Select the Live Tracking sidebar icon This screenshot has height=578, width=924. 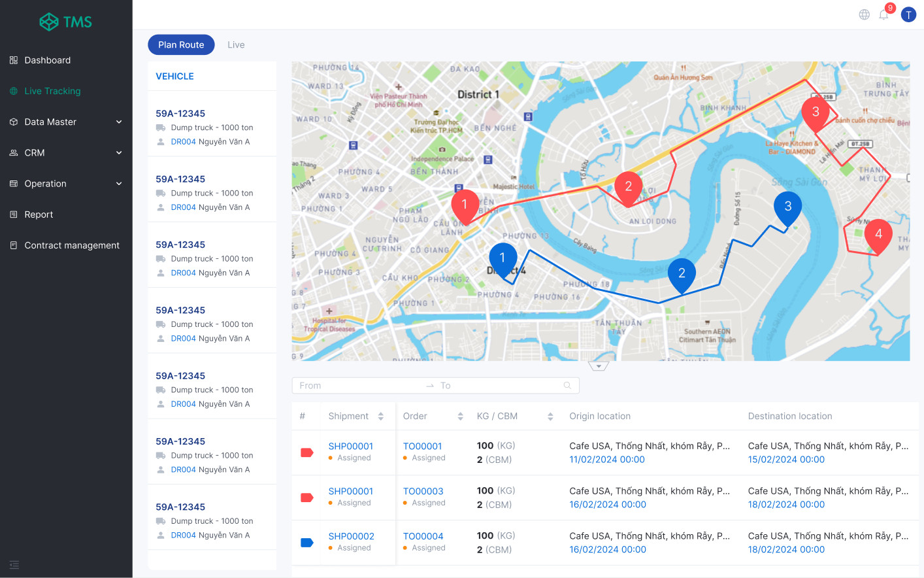[x=13, y=91]
